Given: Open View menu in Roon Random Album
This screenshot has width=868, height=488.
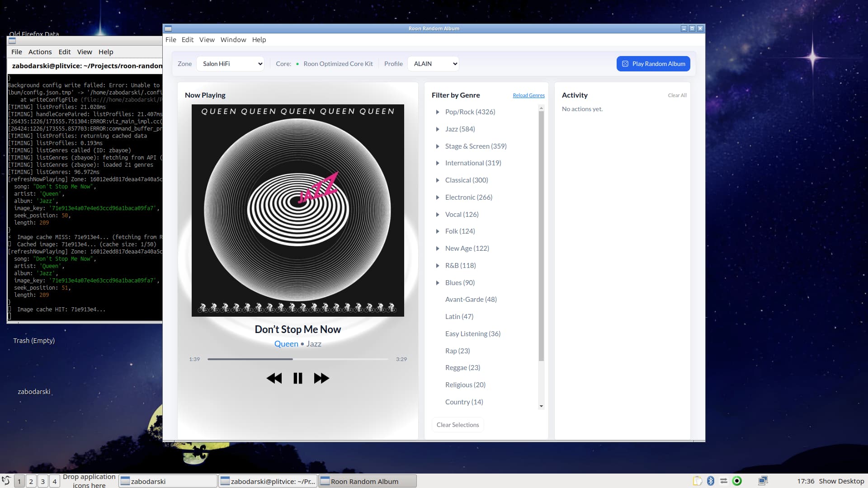Looking at the screenshot, I should [x=207, y=40].
